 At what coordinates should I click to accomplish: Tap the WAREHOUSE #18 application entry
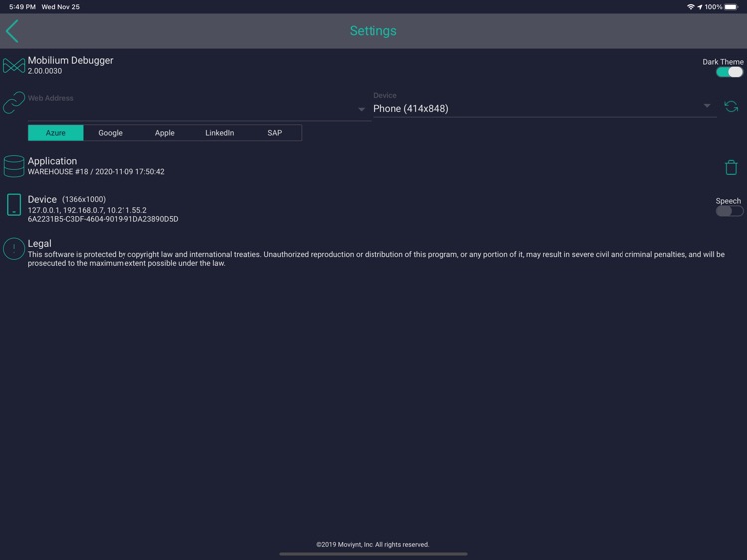(x=97, y=172)
